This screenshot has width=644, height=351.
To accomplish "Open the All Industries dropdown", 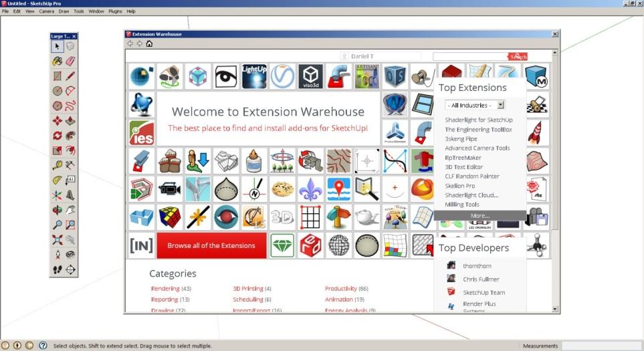I will point(475,105).
